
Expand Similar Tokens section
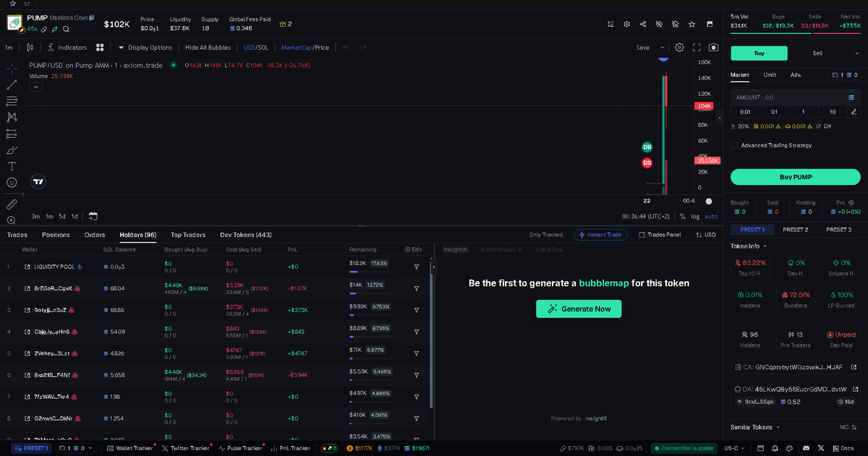(x=755, y=427)
